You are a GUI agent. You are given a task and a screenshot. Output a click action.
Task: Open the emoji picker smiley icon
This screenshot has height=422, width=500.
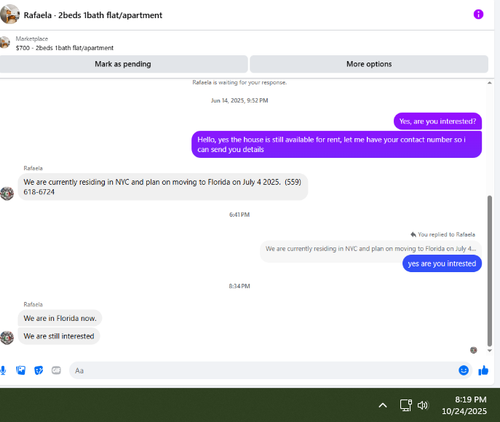463,370
